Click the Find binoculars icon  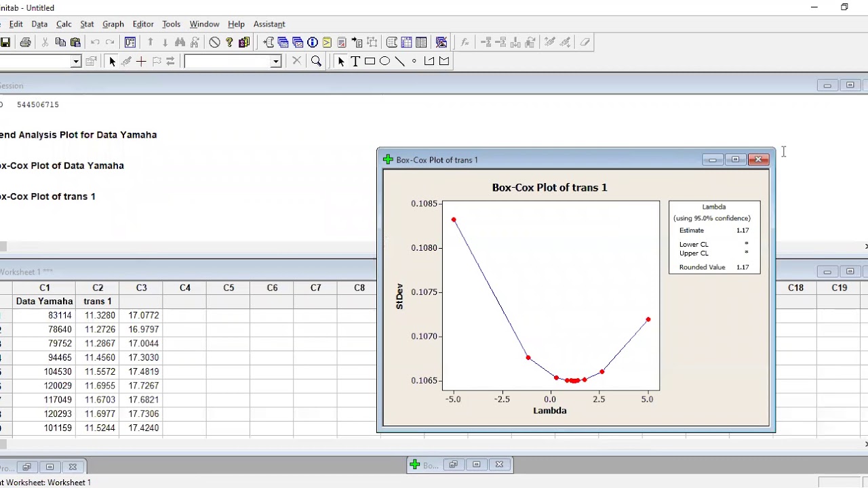click(x=180, y=42)
